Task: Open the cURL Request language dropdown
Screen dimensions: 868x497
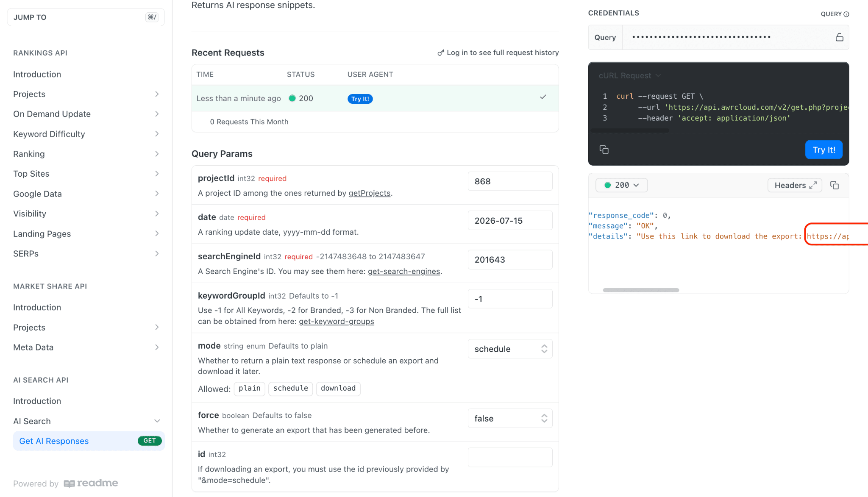Action: coord(630,75)
